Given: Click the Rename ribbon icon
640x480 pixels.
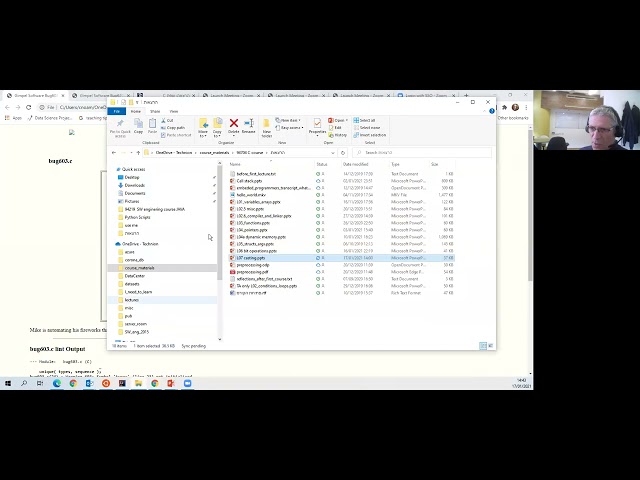Looking at the screenshot, I should [249, 123].
